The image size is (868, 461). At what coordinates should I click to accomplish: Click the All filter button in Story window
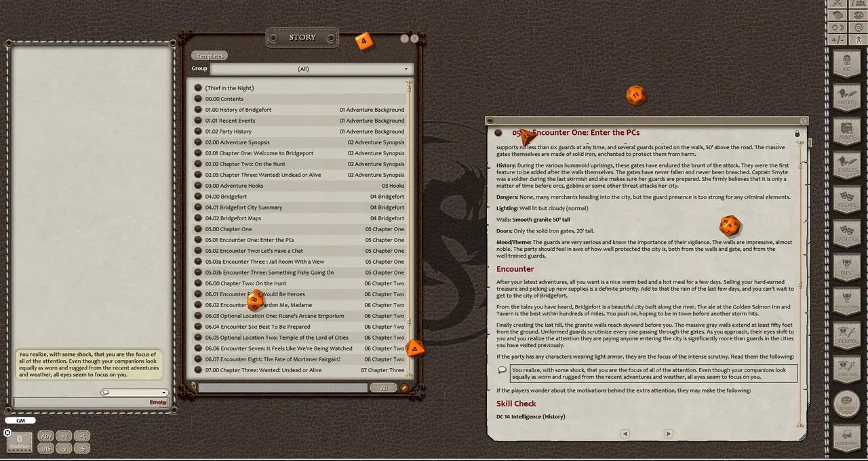[384, 388]
